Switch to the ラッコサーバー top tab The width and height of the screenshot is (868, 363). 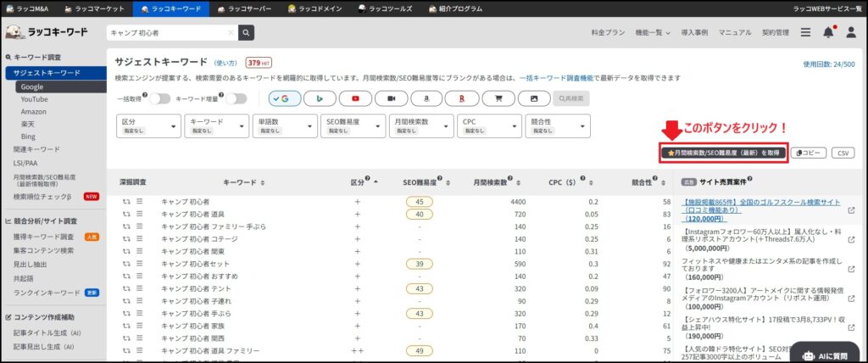click(x=244, y=8)
